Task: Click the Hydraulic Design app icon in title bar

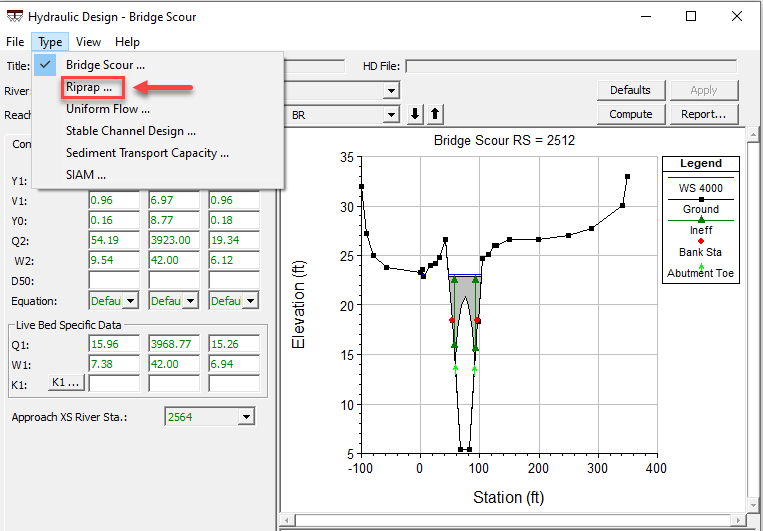Action: coord(13,17)
